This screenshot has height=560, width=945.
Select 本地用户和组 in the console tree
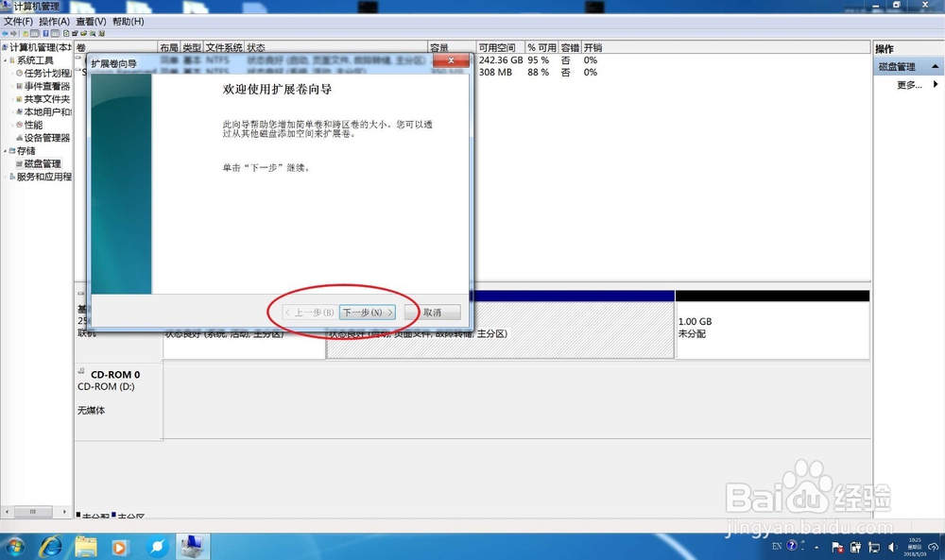click(x=47, y=112)
